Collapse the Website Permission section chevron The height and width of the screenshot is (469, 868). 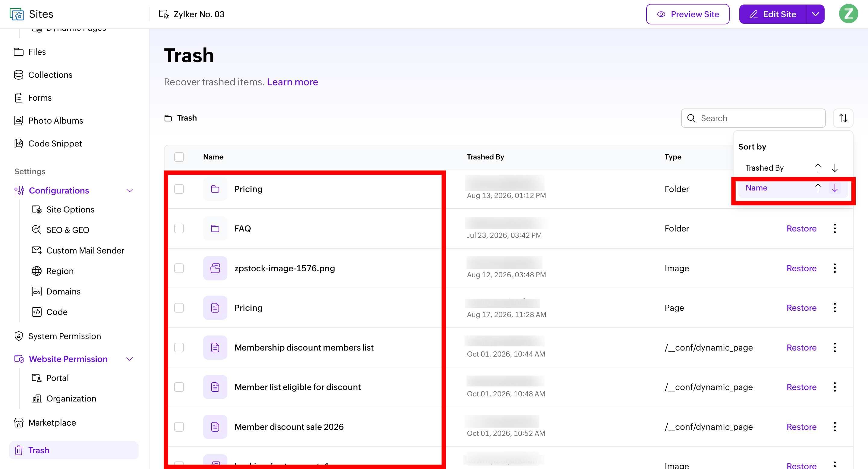pyautogui.click(x=130, y=359)
